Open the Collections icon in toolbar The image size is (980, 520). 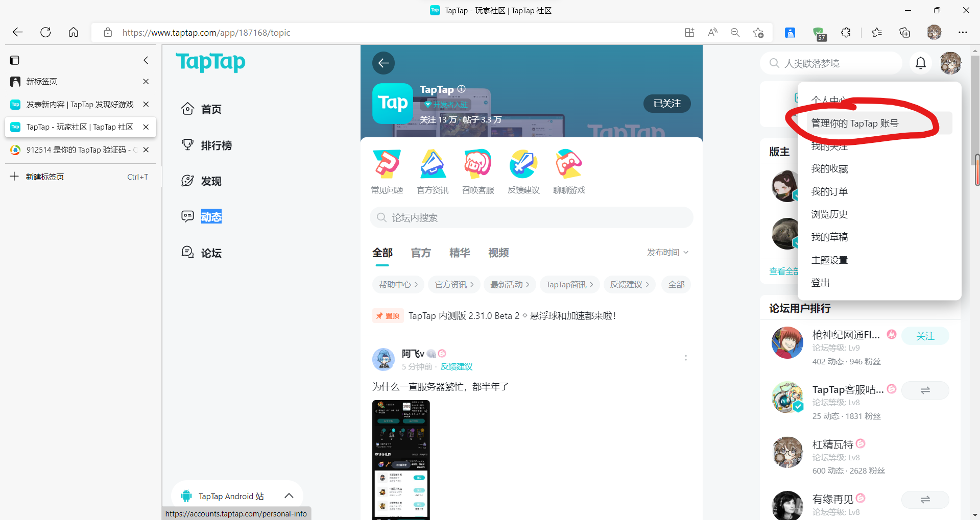point(904,33)
